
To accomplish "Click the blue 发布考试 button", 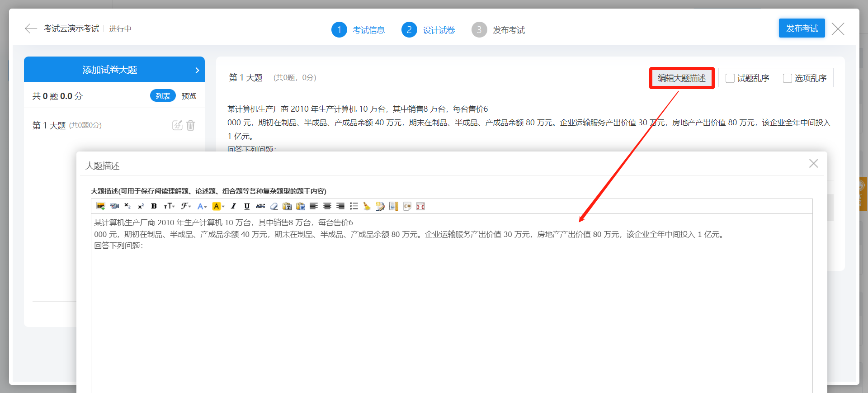I will click(x=802, y=28).
